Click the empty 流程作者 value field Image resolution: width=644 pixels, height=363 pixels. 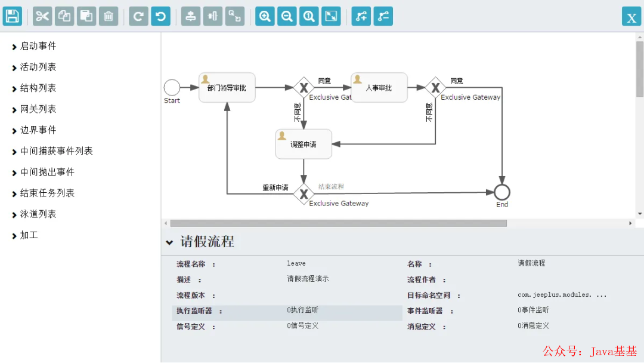click(575, 279)
